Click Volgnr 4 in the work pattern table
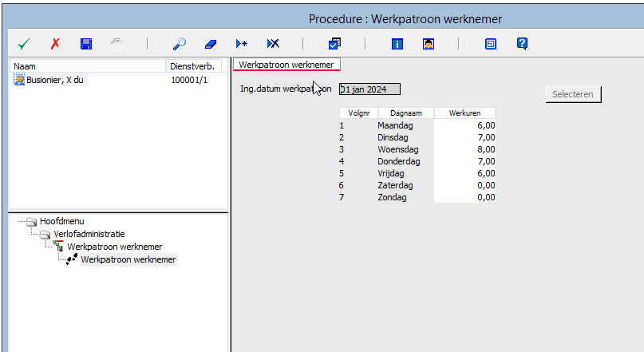The height and width of the screenshot is (352, 644). pos(342,161)
